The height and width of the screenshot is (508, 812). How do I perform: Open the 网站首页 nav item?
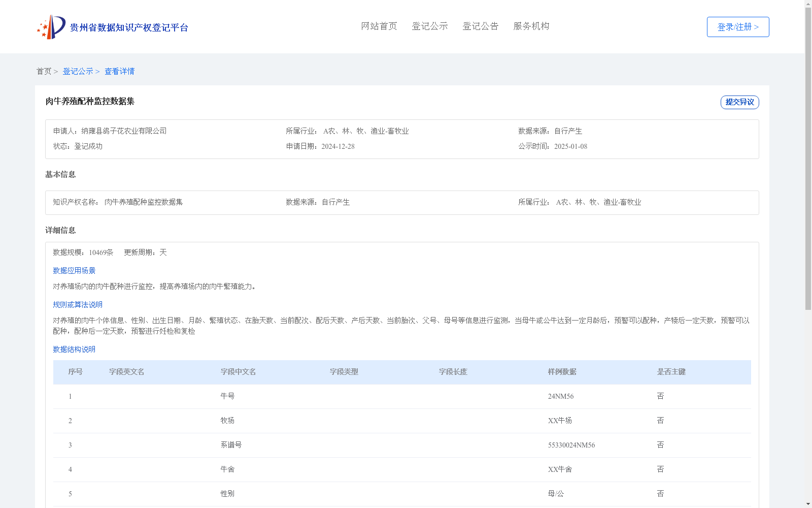point(379,26)
